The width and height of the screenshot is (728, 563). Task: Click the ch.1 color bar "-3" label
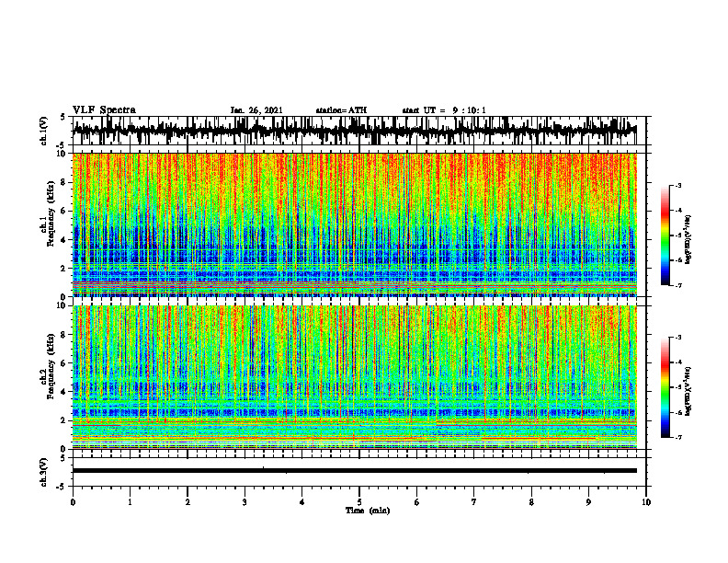pyautogui.click(x=677, y=186)
